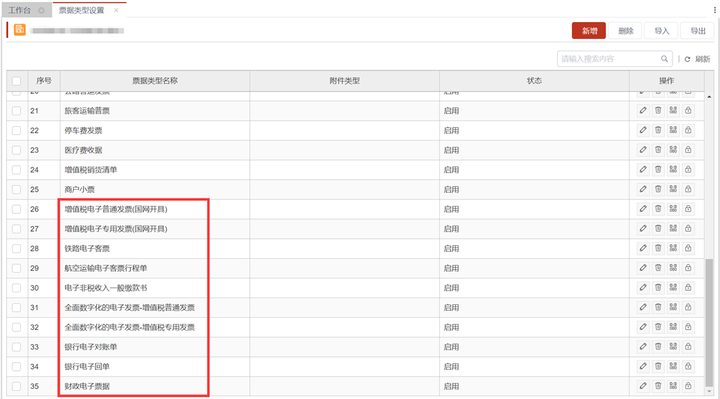Click the lock icon in row 25
Viewport: 720px width, 399px height.
pos(688,189)
